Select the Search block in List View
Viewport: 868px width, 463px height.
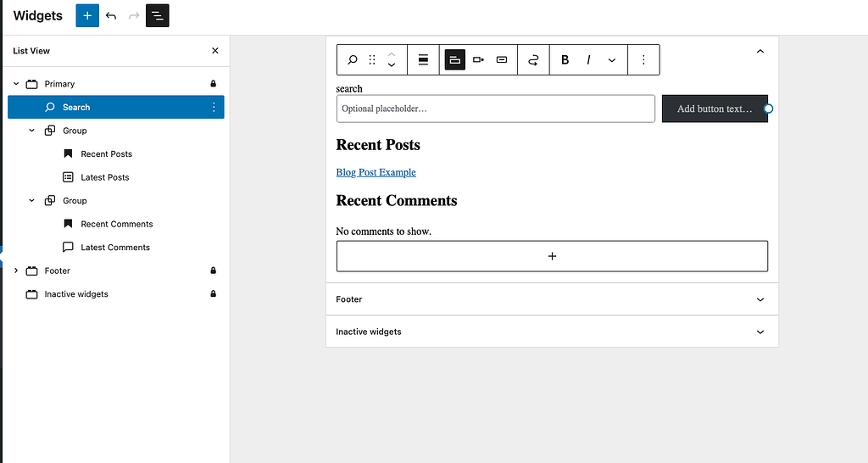(x=115, y=107)
